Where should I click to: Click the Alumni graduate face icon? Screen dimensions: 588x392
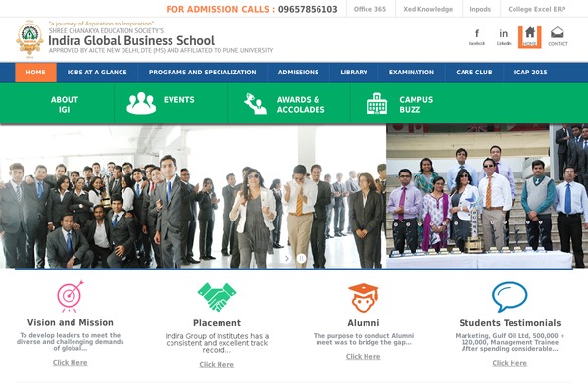(x=363, y=298)
